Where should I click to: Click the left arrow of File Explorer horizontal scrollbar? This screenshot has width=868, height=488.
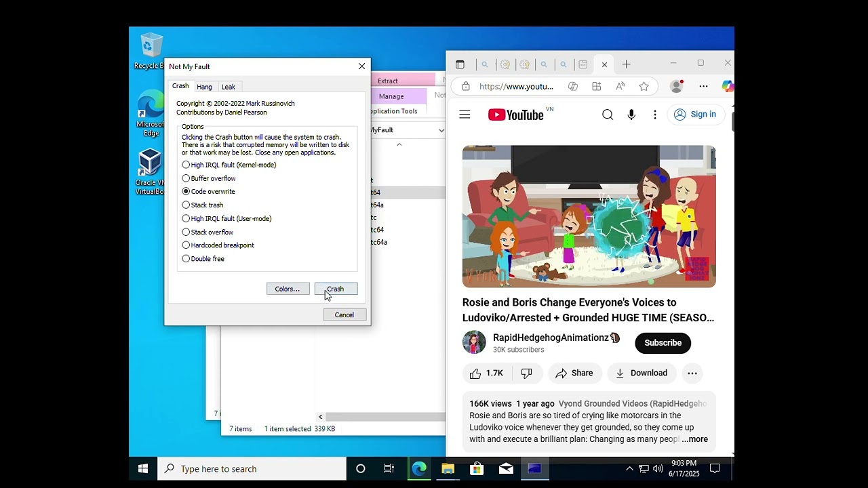(320, 417)
